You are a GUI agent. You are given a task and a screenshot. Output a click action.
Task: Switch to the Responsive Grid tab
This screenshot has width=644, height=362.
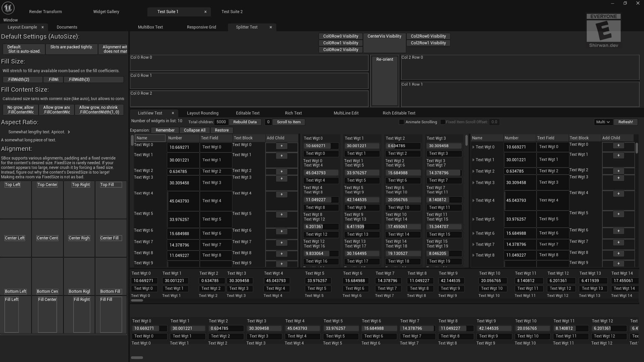pyautogui.click(x=201, y=27)
